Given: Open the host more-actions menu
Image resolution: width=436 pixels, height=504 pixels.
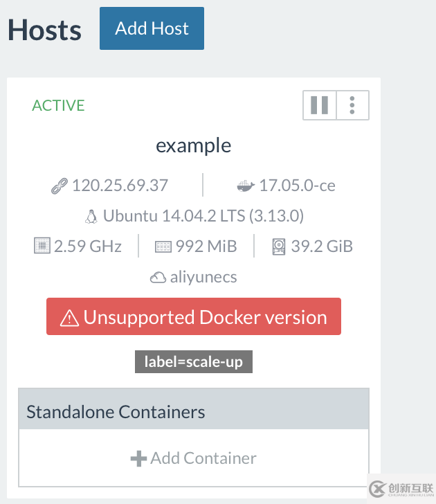Looking at the screenshot, I should click(352, 105).
